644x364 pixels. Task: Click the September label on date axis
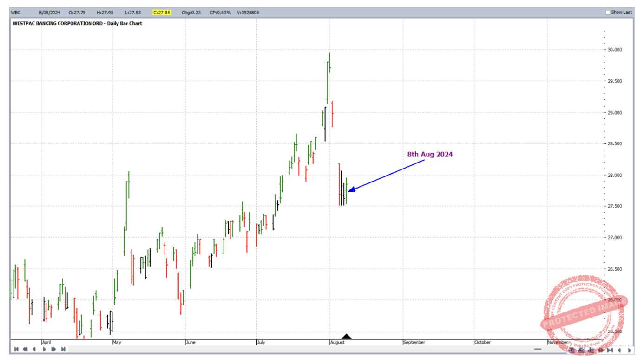click(x=414, y=343)
